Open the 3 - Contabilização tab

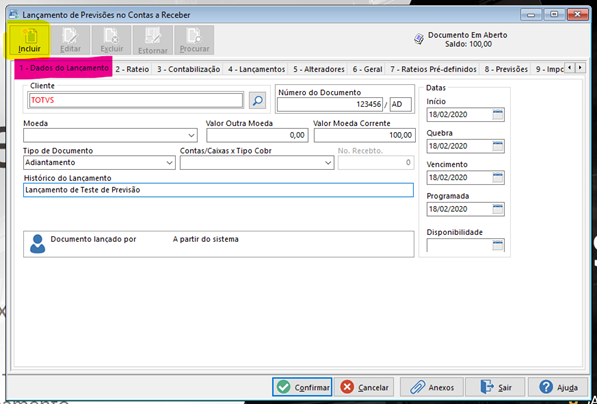point(188,69)
